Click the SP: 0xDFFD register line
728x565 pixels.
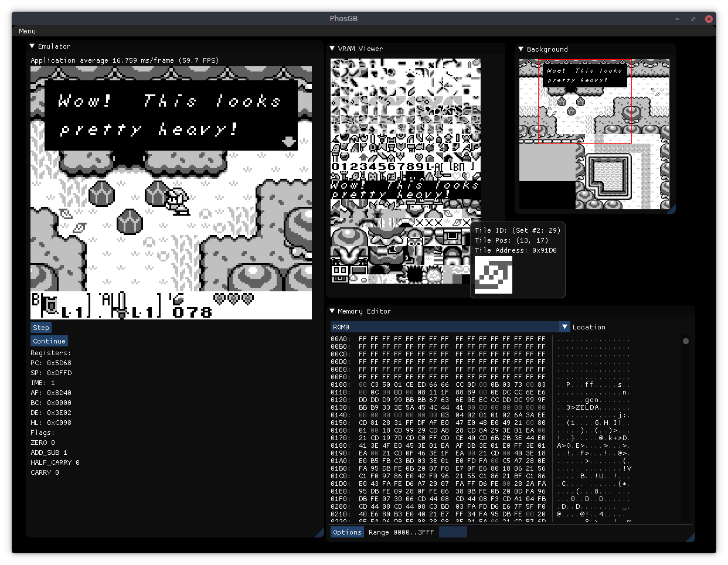(51, 373)
